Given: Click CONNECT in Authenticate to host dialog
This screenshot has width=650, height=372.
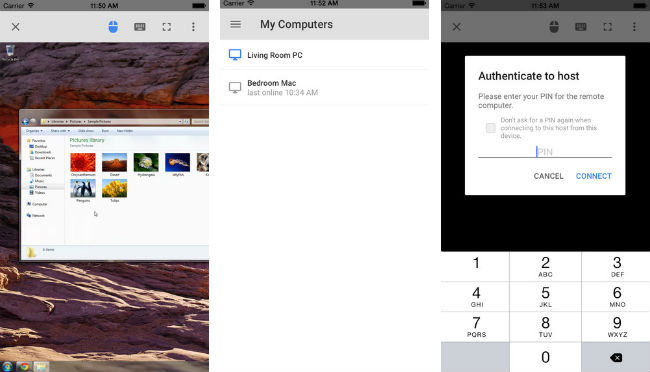Looking at the screenshot, I should pos(594,176).
